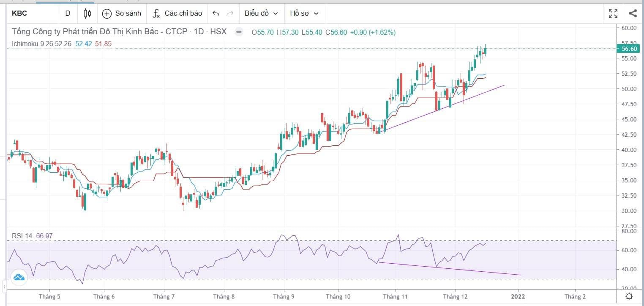
Task: Collapse the chart legend
Action: 239,32
